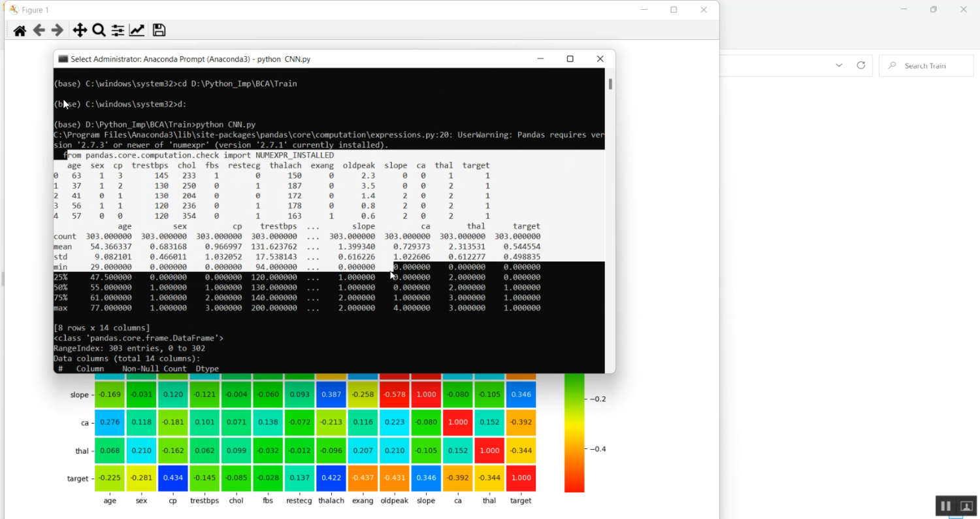Click the 'ca' y-axis label
980x519 pixels.
[x=84, y=423]
